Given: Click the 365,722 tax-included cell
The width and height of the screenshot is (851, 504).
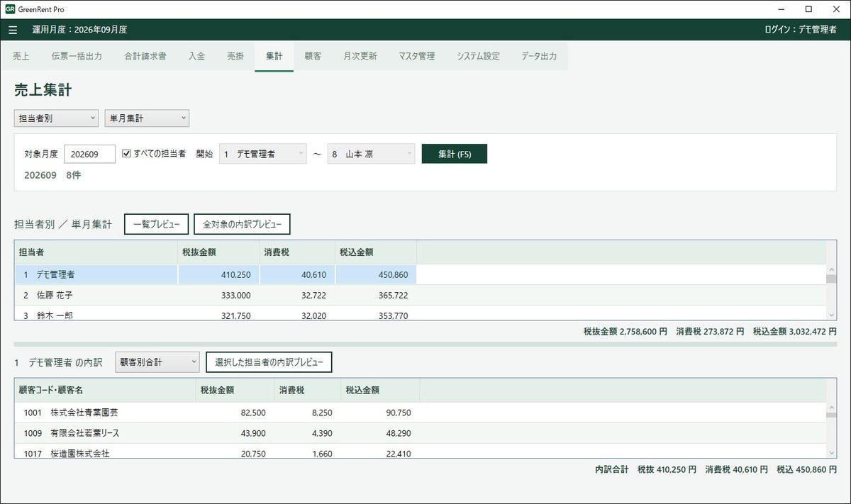Looking at the screenshot, I should click(376, 295).
